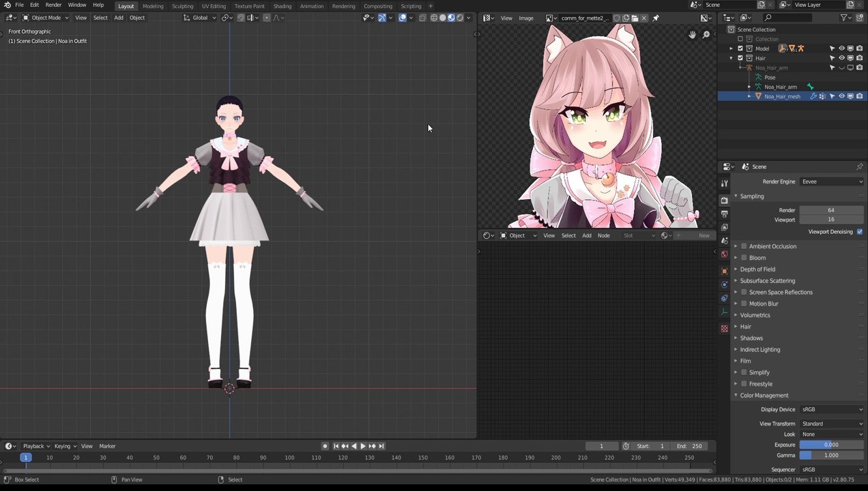Open the Texture properties tab
Image resolution: width=868 pixels, height=491 pixels.
[x=724, y=329]
